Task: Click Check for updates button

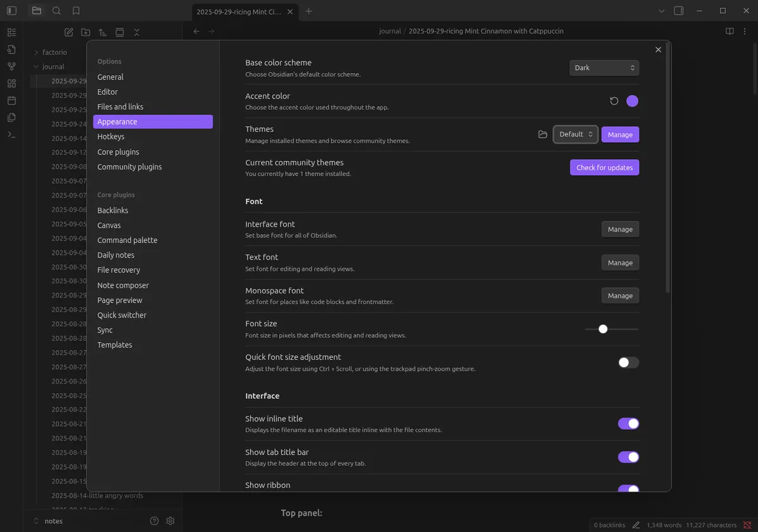Action: 605,167
